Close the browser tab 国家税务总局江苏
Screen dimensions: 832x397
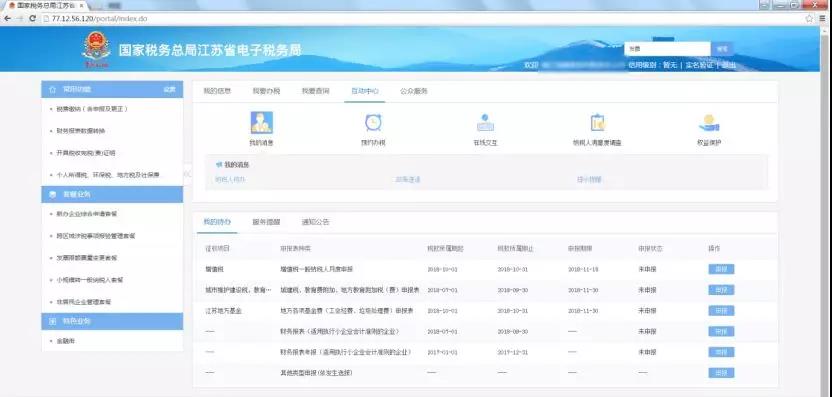(81, 5)
